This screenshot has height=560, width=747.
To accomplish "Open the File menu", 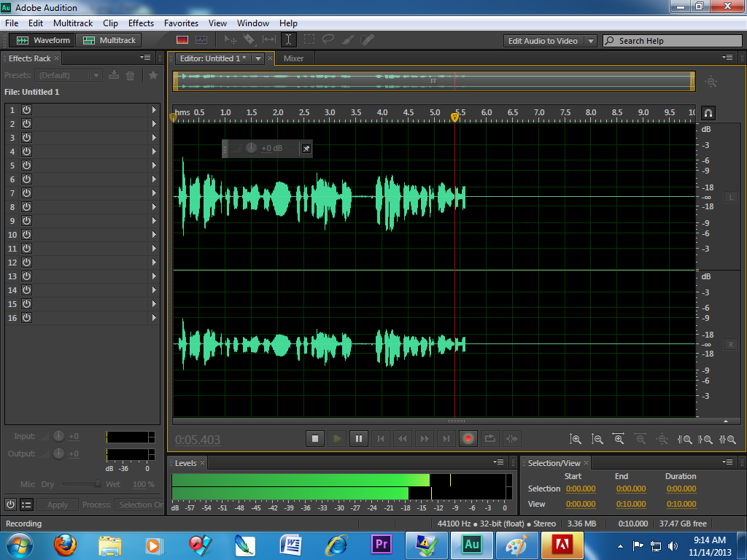I will coord(12,23).
